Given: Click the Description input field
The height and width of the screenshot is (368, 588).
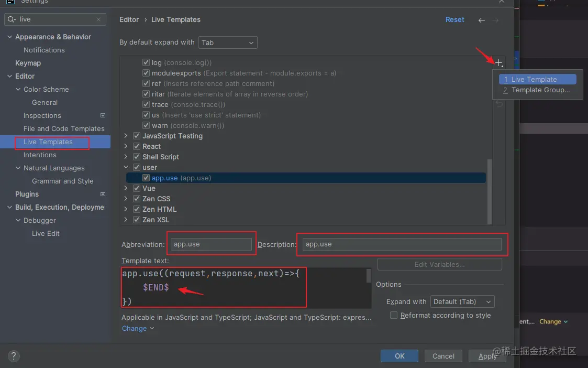Looking at the screenshot, I should pyautogui.click(x=402, y=244).
